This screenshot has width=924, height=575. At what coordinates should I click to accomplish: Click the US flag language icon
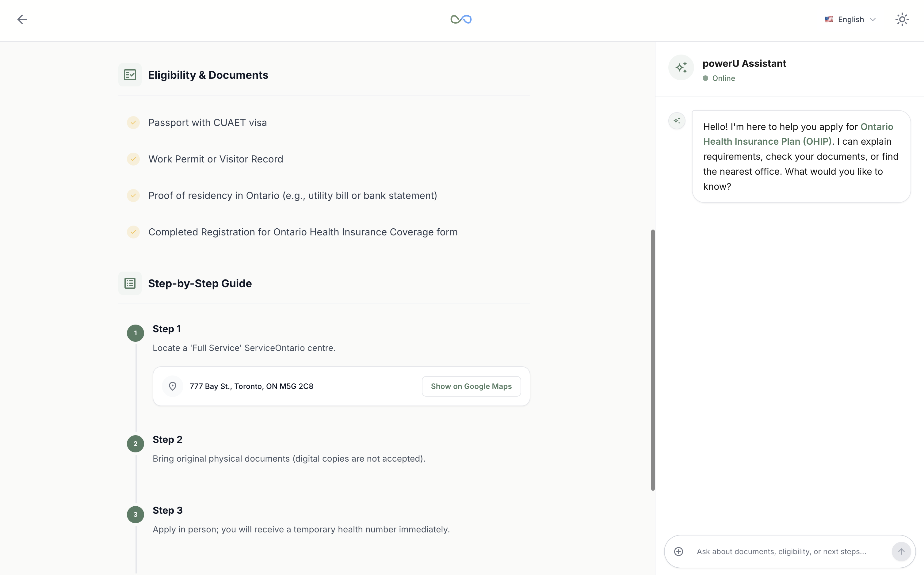coord(829,19)
